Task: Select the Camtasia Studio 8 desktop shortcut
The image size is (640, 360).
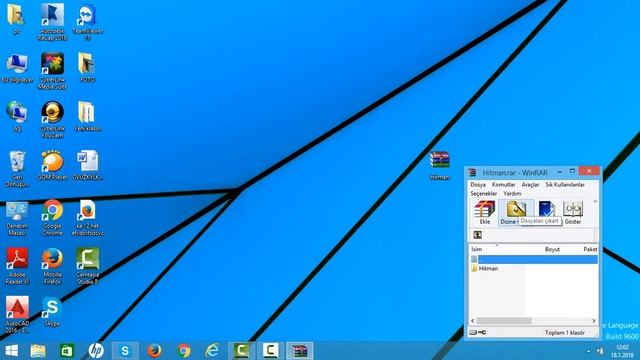Action: tap(87, 266)
